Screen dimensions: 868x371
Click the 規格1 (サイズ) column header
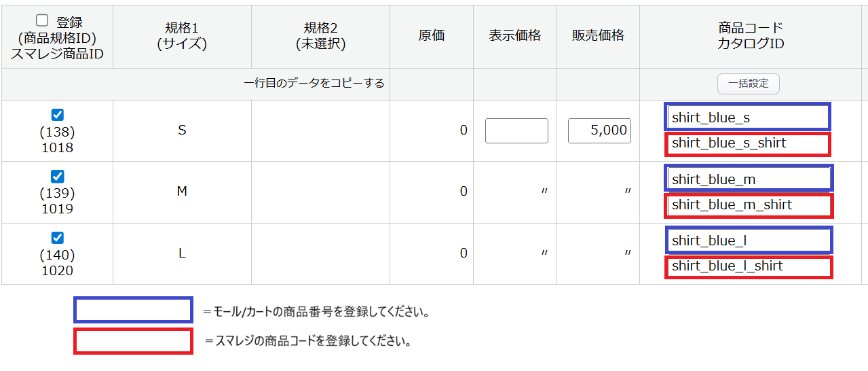click(182, 36)
